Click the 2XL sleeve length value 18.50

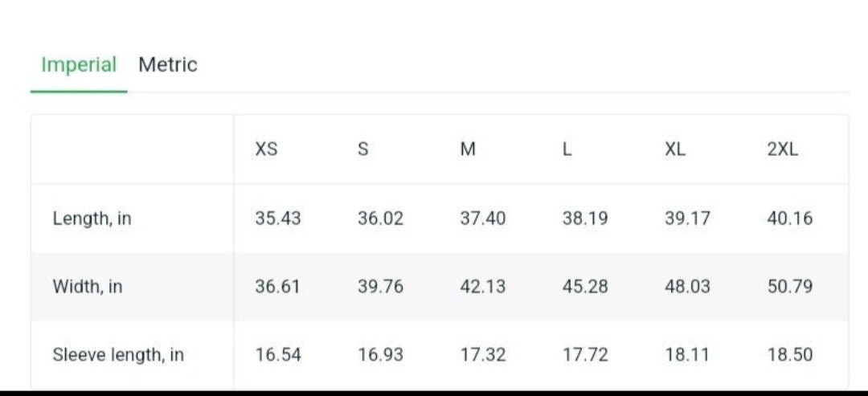point(790,354)
